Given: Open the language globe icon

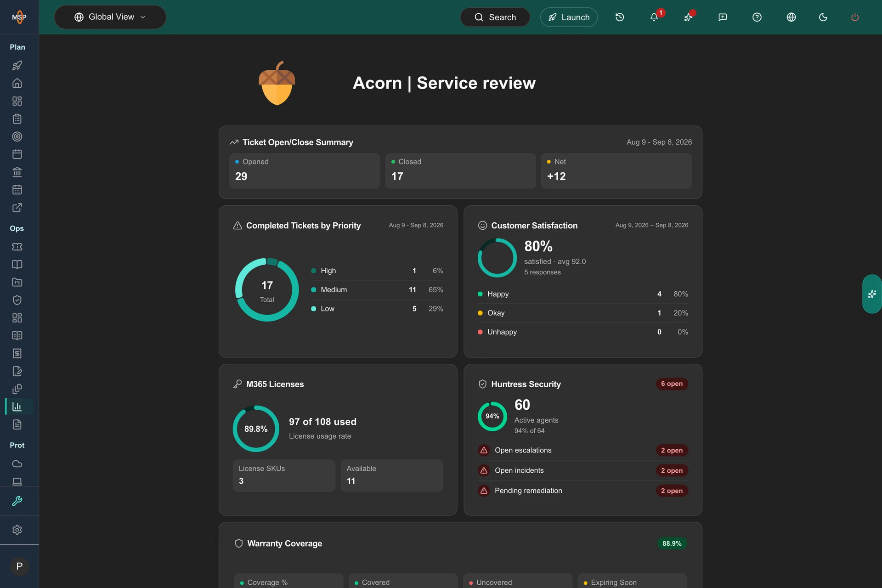Looking at the screenshot, I should [791, 17].
